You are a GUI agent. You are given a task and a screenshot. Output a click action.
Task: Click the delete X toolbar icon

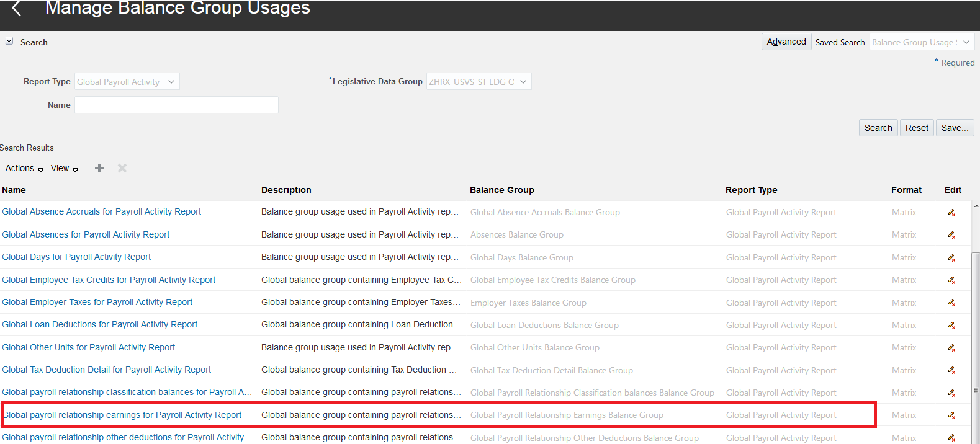tap(122, 168)
